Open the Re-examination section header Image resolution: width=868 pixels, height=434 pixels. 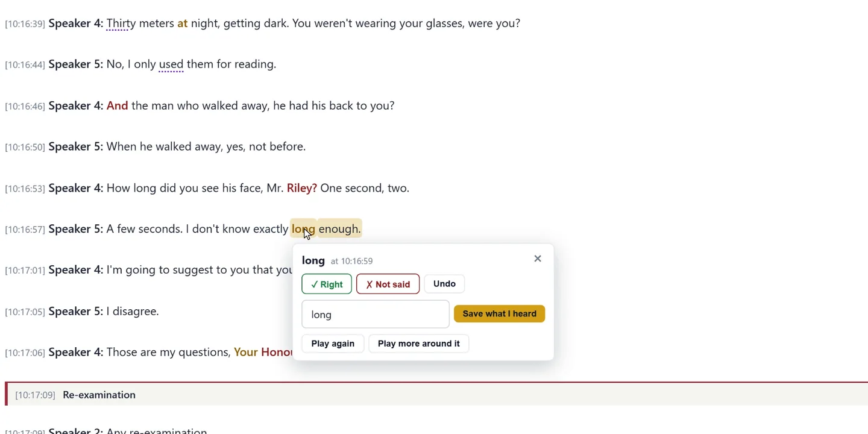(436, 394)
